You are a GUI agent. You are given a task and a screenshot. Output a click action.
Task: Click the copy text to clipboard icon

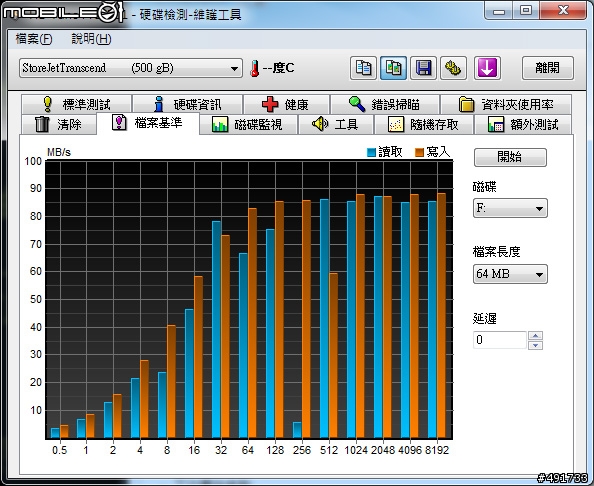click(363, 68)
